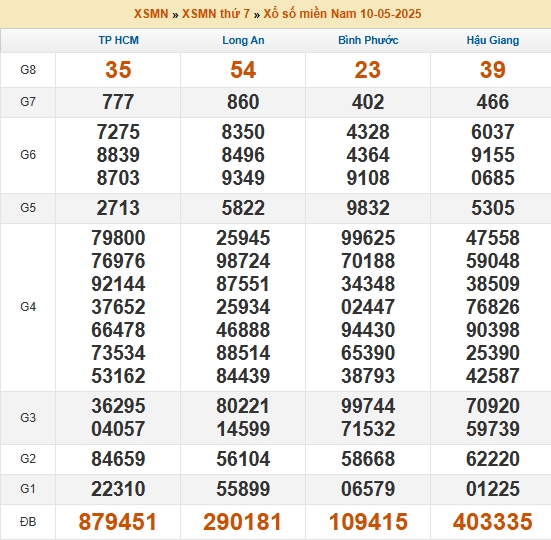This screenshot has height=540, width=551.
Task: Click G4 number 92144
Action: (118, 284)
